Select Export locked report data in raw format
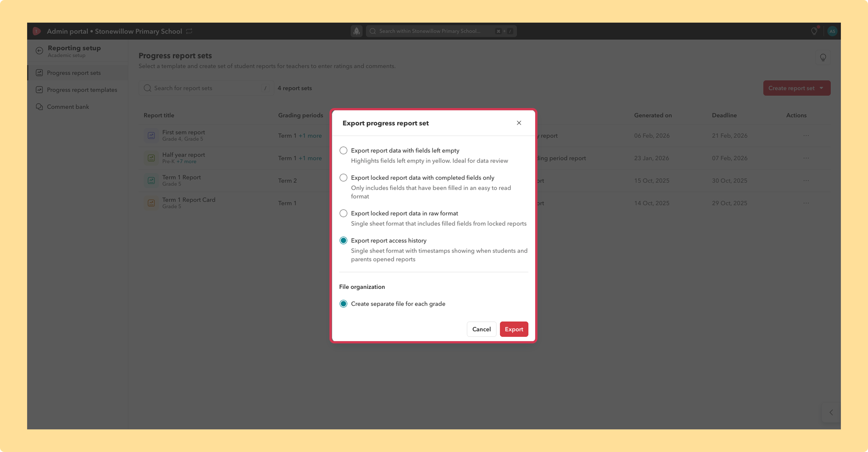The image size is (868, 452). click(x=343, y=213)
